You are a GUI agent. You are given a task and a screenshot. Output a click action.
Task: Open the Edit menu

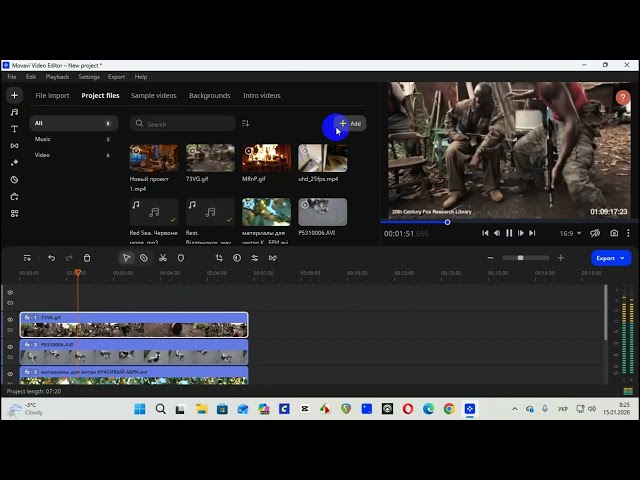[x=31, y=77]
